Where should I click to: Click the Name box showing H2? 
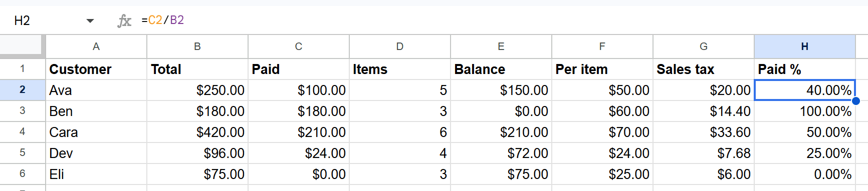(22, 20)
